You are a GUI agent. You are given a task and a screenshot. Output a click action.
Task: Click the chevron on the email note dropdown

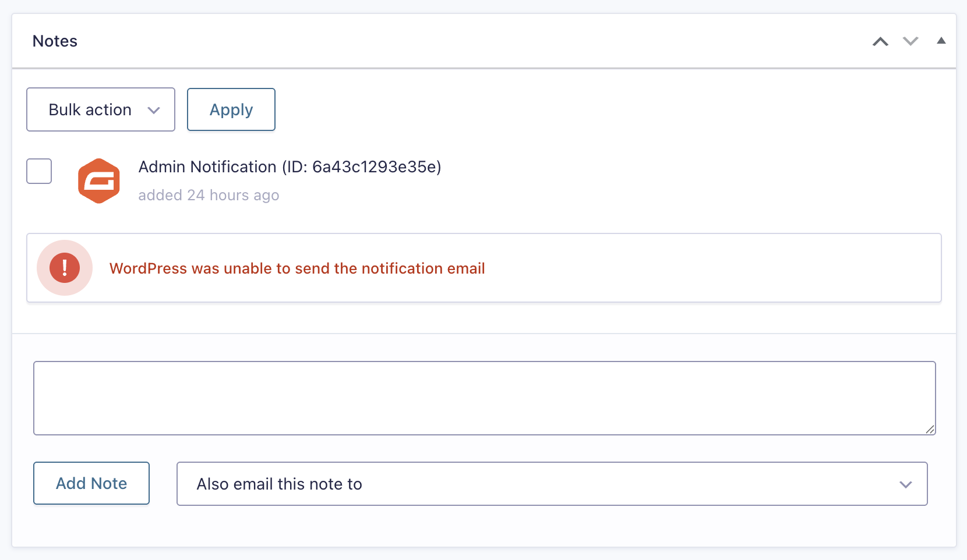pos(905,484)
